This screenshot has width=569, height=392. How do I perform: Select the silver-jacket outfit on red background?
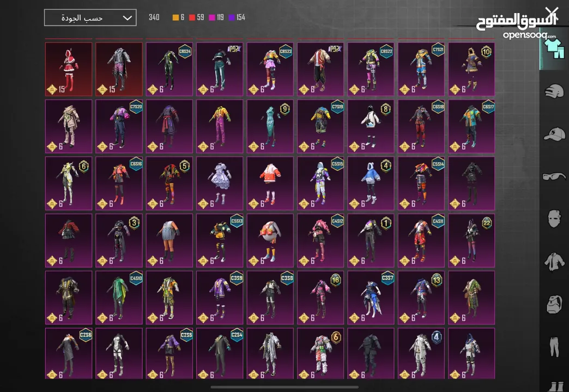coord(119,69)
